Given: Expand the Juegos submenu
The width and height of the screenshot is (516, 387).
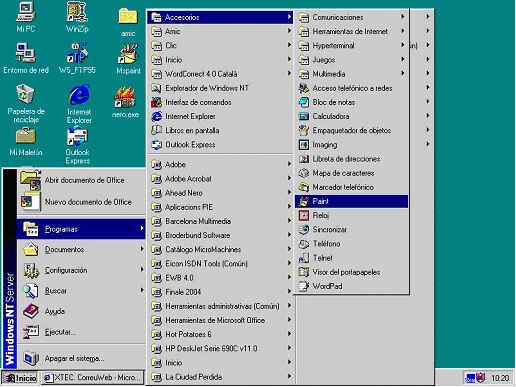Looking at the screenshot, I should pyautogui.click(x=351, y=60).
